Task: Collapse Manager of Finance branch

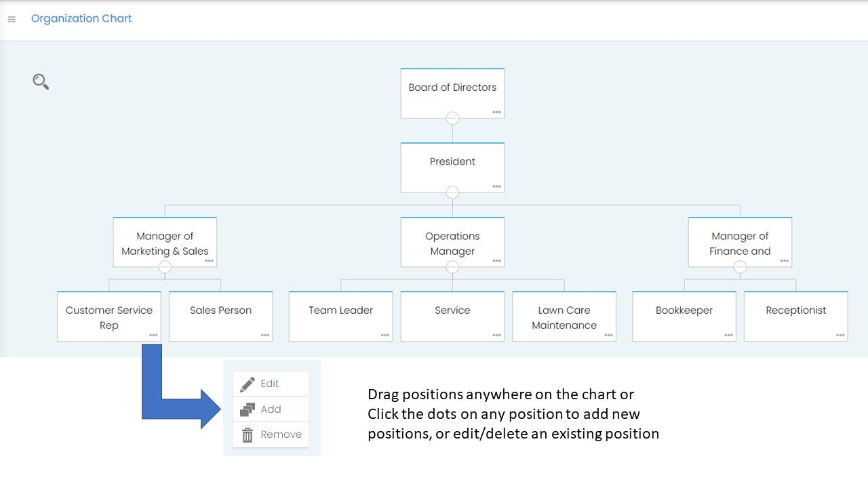Action: tap(740, 267)
